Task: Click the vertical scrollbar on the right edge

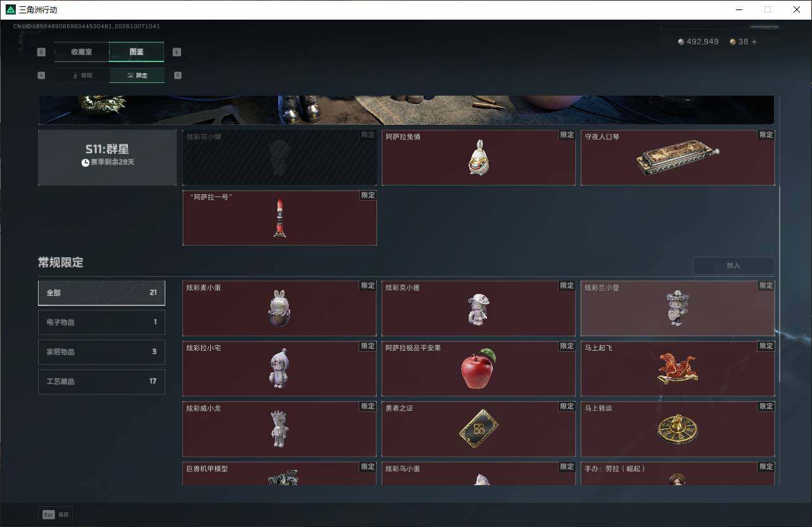Action: point(780,284)
